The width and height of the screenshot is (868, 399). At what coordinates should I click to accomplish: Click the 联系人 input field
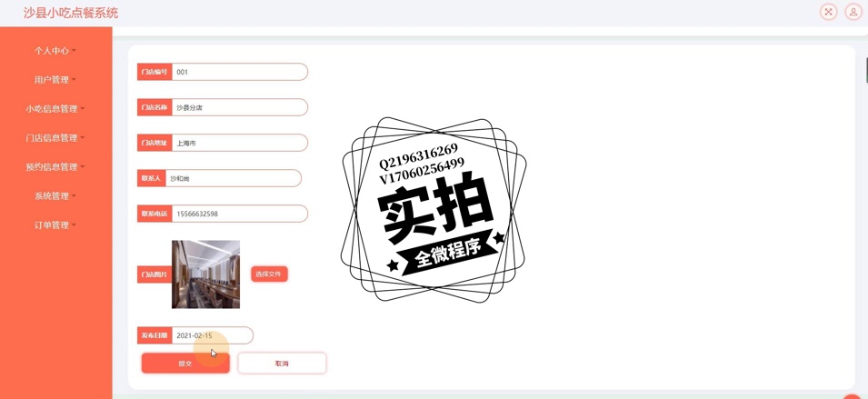click(x=234, y=178)
